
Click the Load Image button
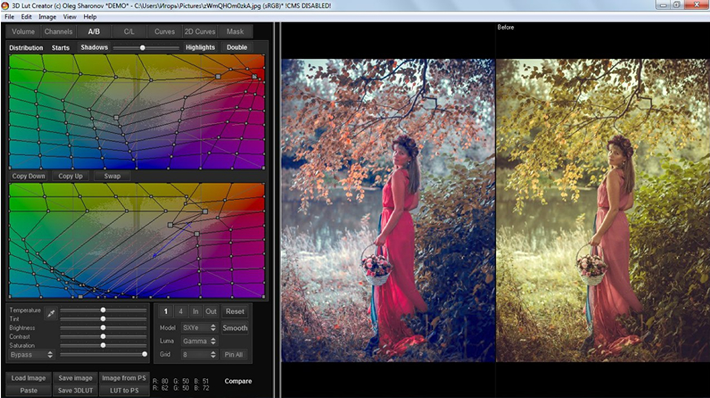29,378
